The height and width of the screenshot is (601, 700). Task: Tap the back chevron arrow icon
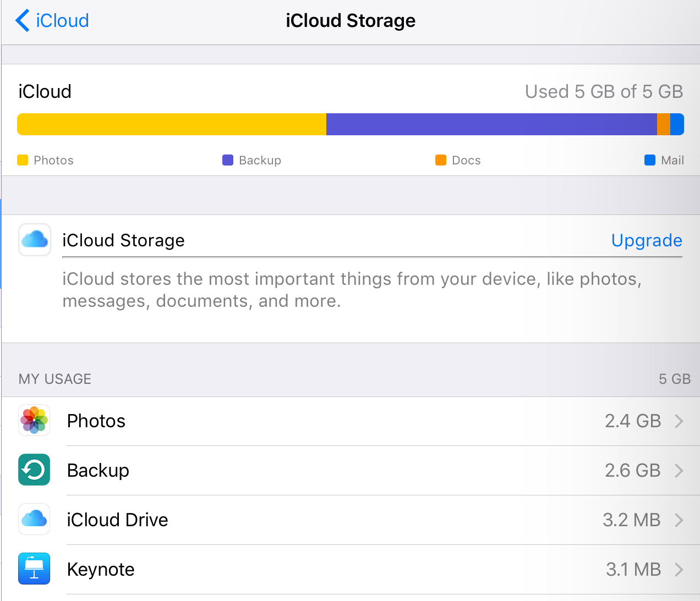click(x=22, y=21)
